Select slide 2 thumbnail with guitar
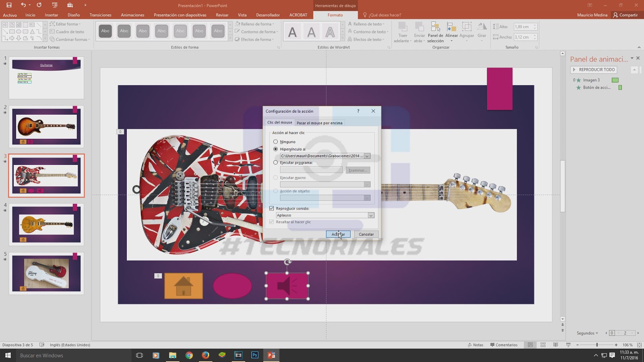 tap(46, 127)
